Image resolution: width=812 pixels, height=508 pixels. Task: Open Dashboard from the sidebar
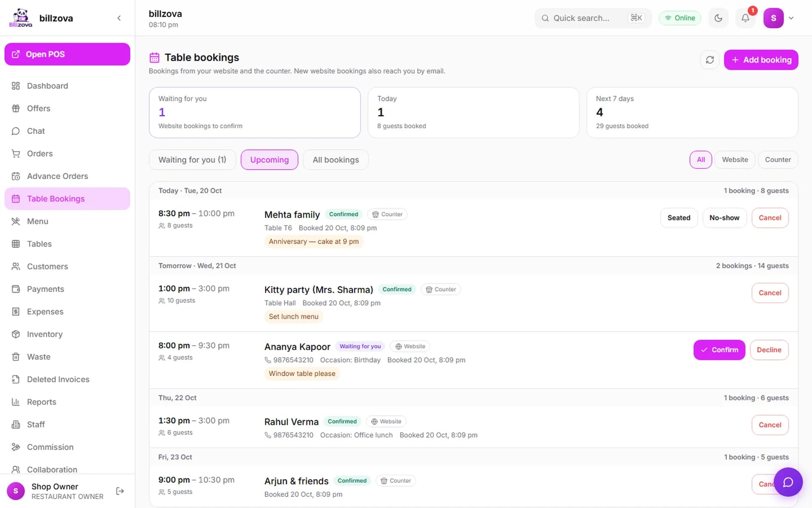[68, 86]
